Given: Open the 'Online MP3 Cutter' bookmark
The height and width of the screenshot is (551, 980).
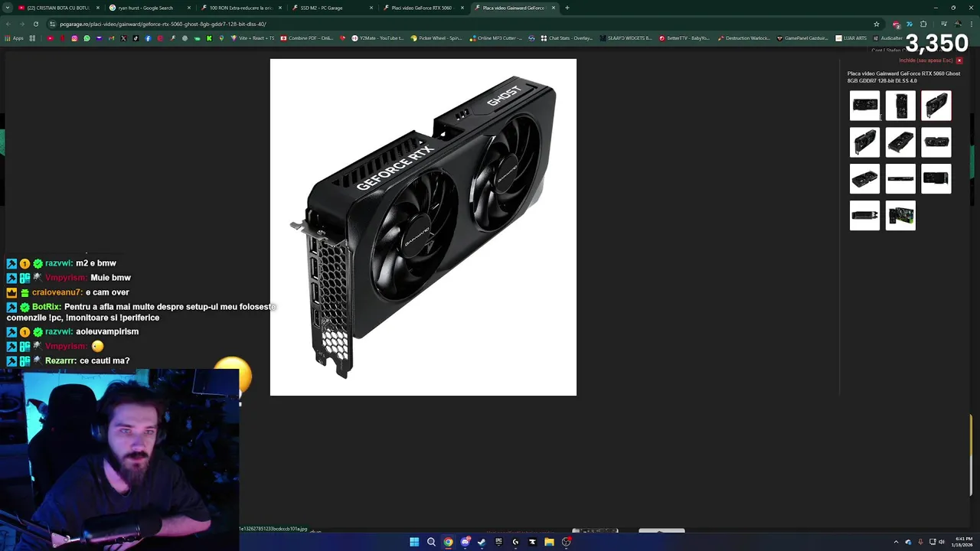Looking at the screenshot, I should click(x=496, y=38).
